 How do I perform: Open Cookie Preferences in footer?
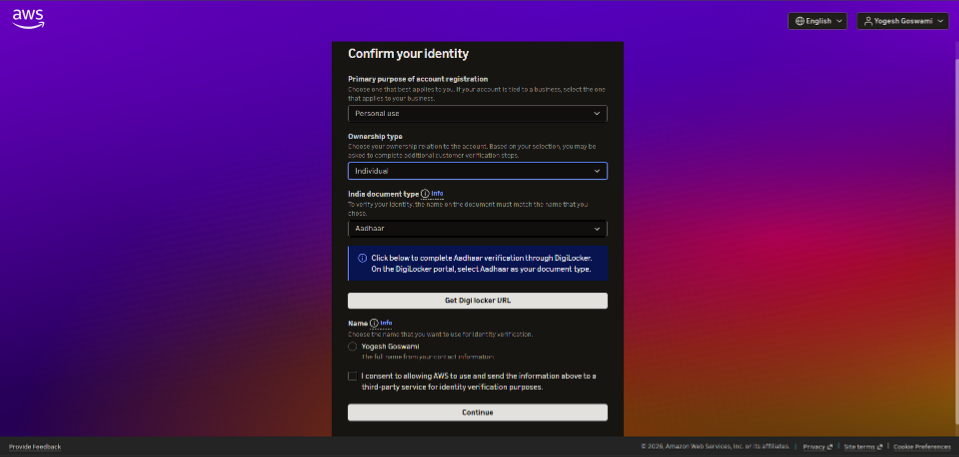[922, 447]
